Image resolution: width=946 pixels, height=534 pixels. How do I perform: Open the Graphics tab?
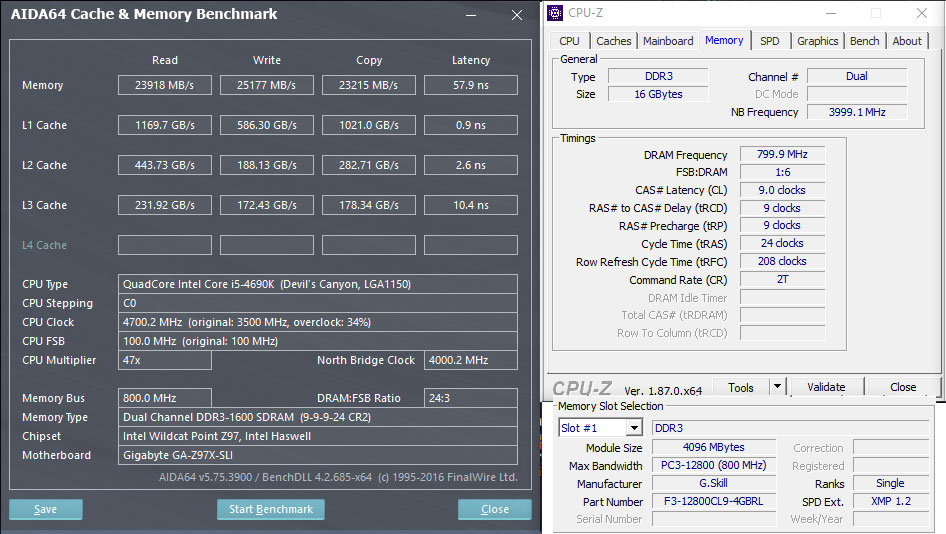point(817,41)
